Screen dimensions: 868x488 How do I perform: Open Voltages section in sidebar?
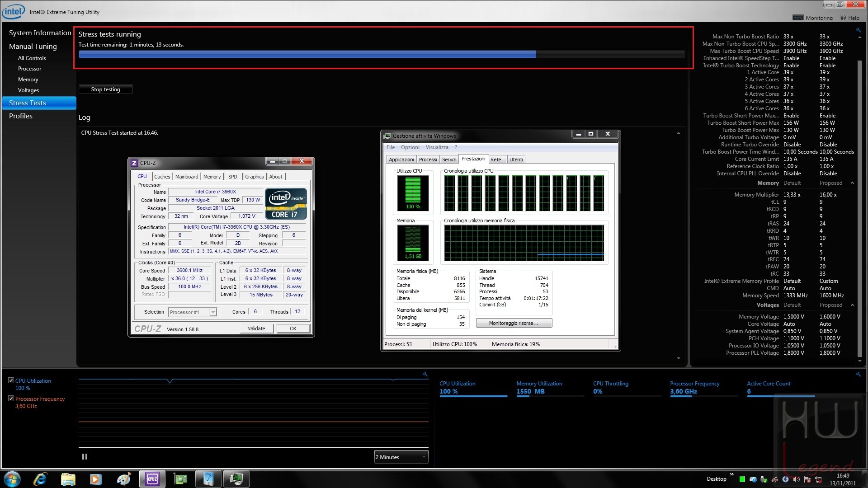(x=28, y=90)
